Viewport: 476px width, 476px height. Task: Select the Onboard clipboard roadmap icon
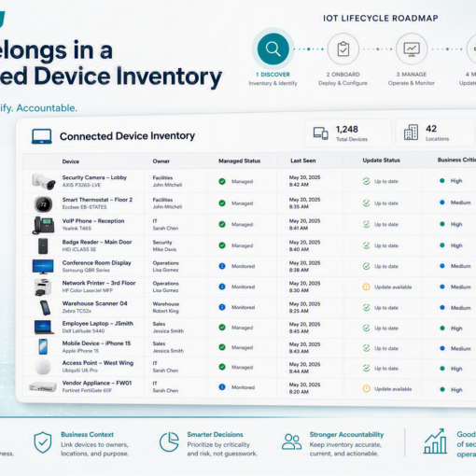[x=343, y=49]
